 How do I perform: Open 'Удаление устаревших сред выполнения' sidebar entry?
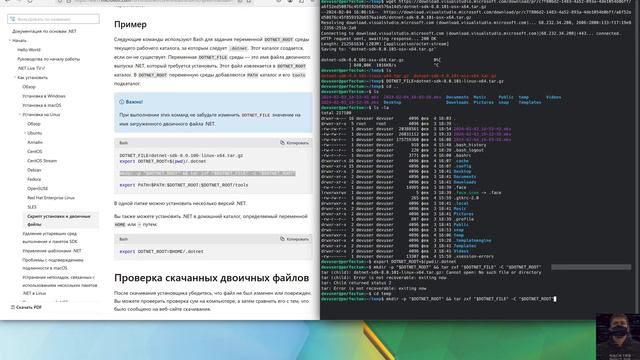[50, 238]
